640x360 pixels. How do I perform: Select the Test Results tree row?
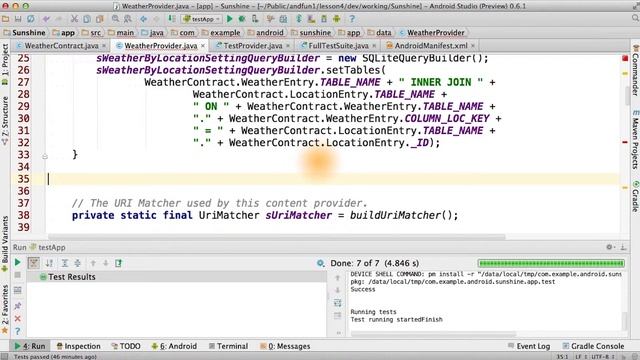click(x=176, y=277)
